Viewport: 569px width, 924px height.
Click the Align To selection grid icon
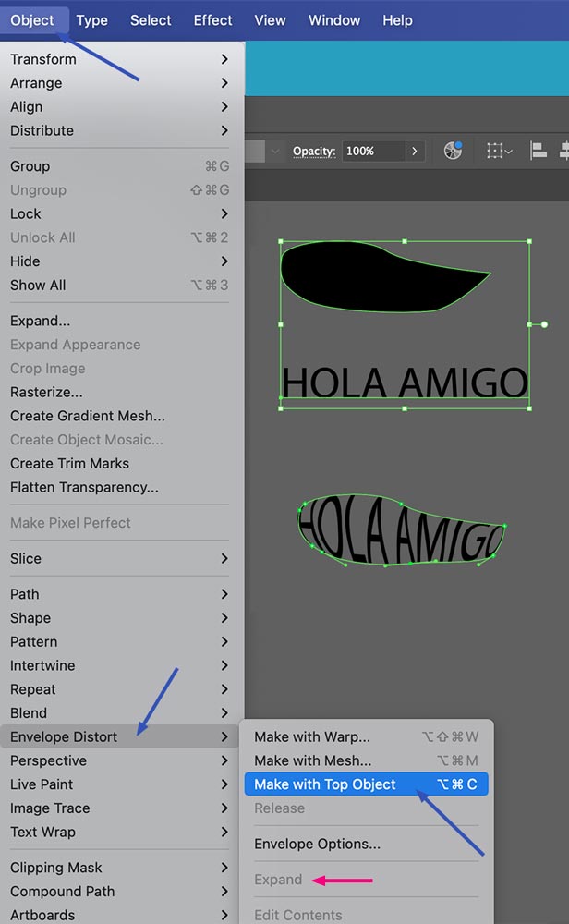(499, 151)
